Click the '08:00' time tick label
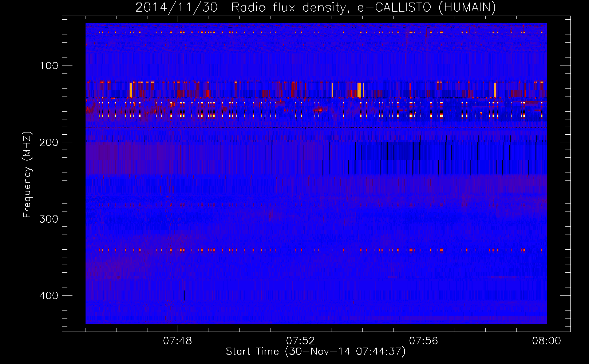The width and height of the screenshot is (589, 364). [x=546, y=341]
